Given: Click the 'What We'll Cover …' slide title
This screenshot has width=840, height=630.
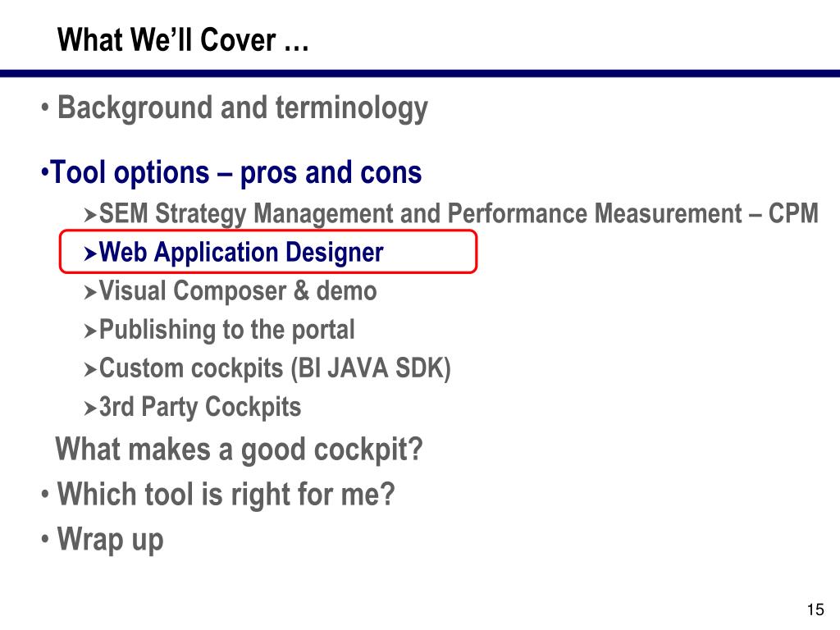Looking at the screenshot, I should (x=183, y=40).
